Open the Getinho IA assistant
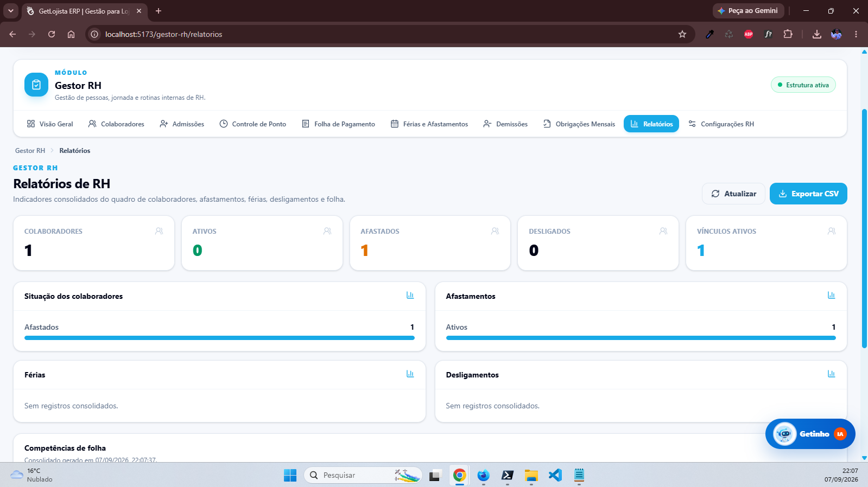 [810, 434]
